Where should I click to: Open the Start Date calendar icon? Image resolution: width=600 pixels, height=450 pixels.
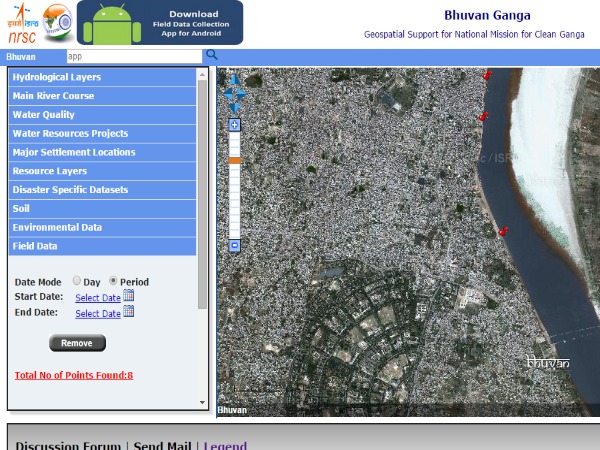coord(129,296)
